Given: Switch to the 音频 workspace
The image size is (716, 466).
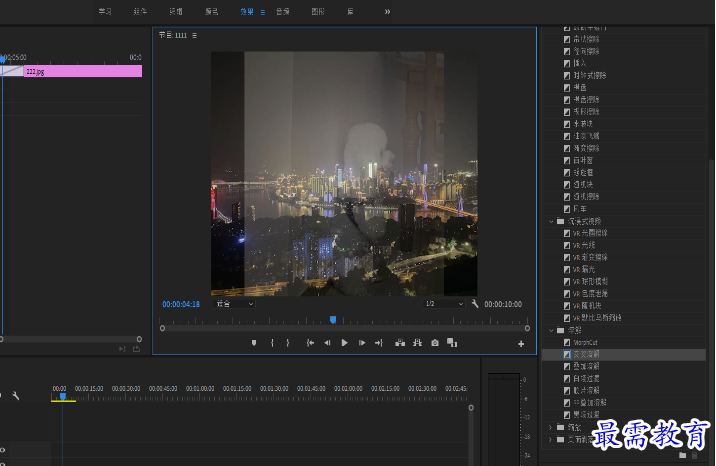Looking at the screenshot, I should click(x=283, y=11).
